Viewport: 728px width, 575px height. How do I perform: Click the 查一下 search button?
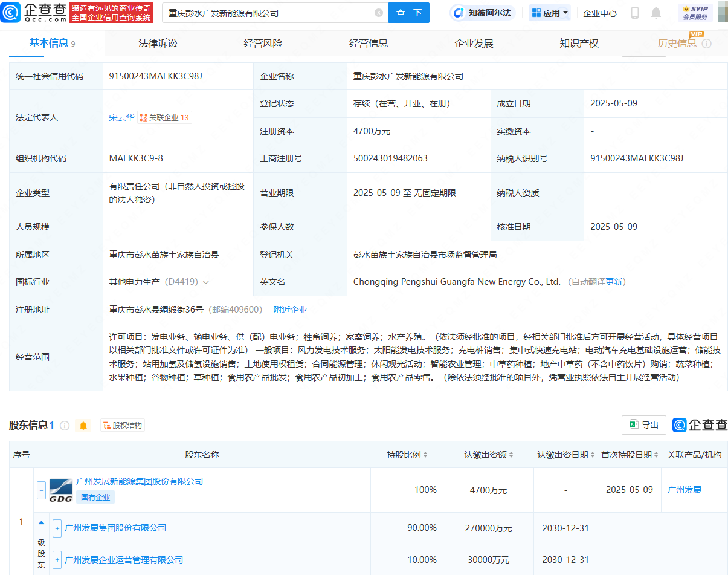point(409,13)
